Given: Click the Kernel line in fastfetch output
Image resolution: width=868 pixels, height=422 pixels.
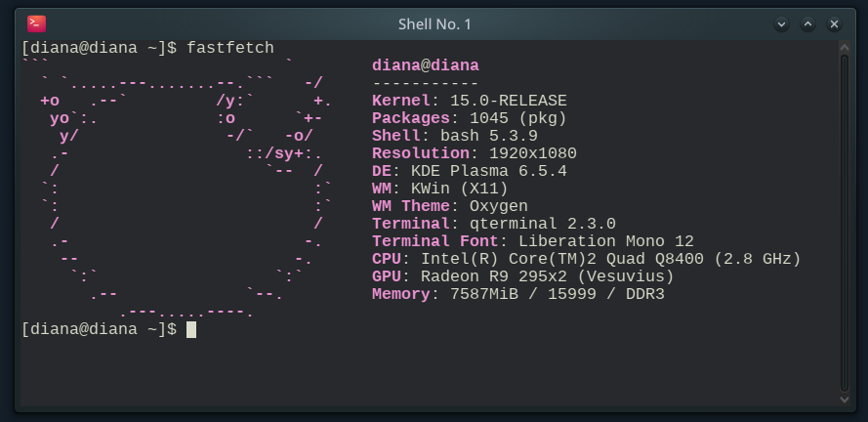Looking at the screenshot, I should pos(469,101).
